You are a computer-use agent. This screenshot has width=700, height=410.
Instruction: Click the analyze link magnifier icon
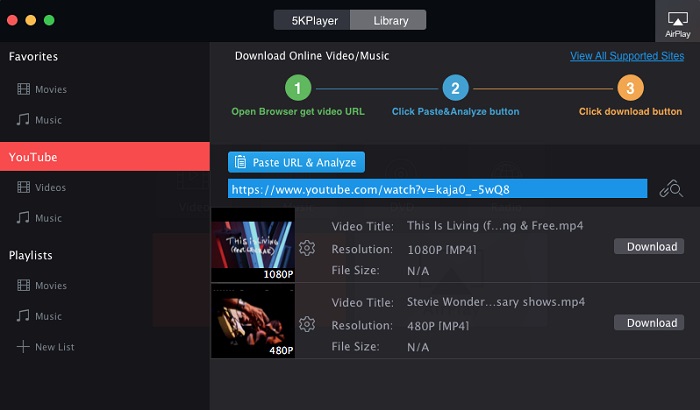[x=671, y=189]
